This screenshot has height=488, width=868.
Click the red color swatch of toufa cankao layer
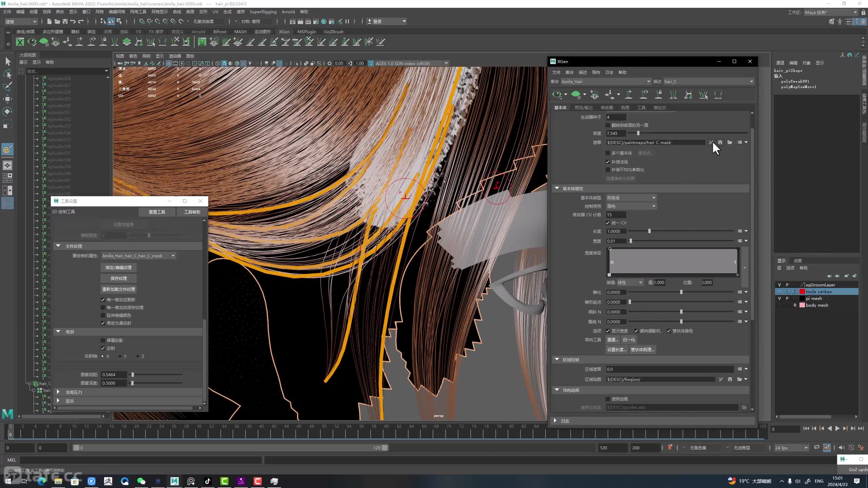802,292
